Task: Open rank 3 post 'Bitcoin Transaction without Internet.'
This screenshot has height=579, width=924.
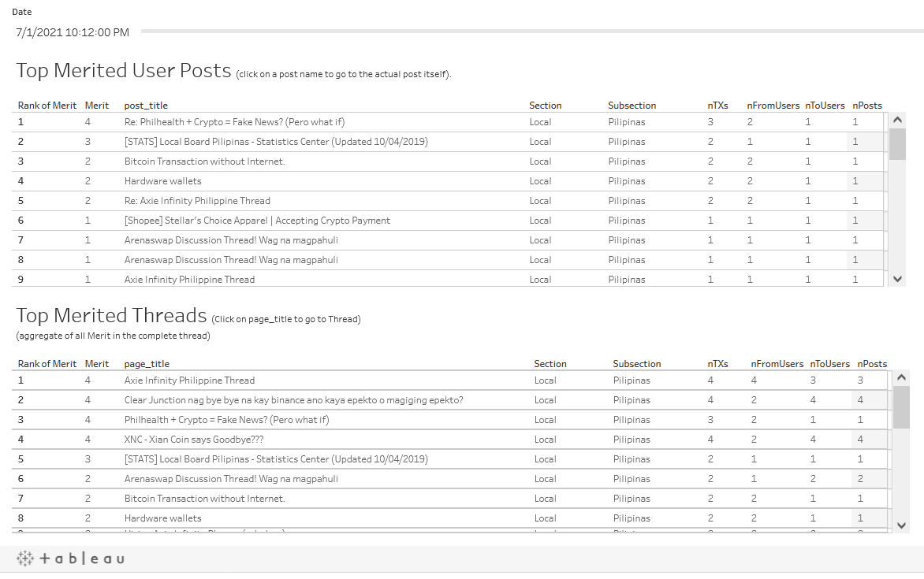Action: pyautogui.click(x=204, y=161)
